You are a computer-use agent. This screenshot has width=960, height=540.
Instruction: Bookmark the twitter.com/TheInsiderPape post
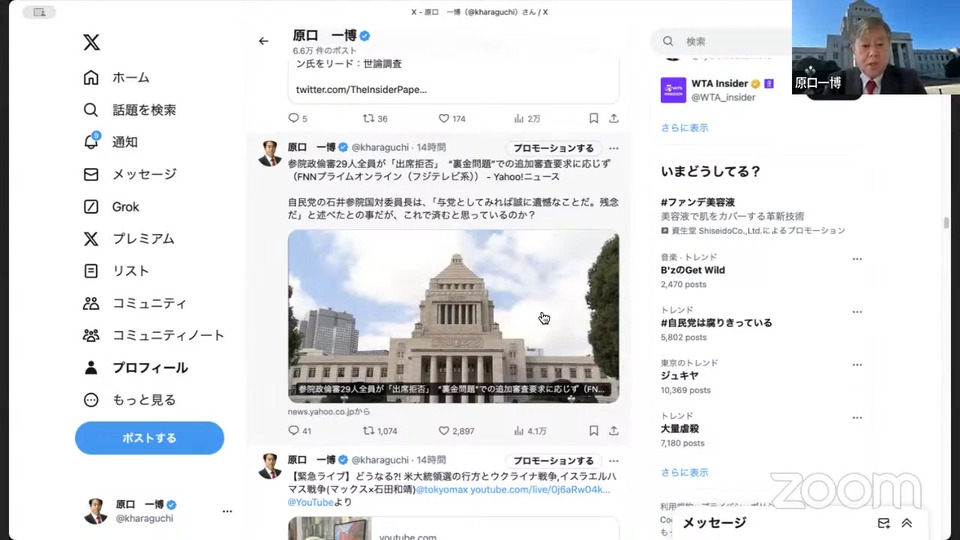tap(593, 118)
